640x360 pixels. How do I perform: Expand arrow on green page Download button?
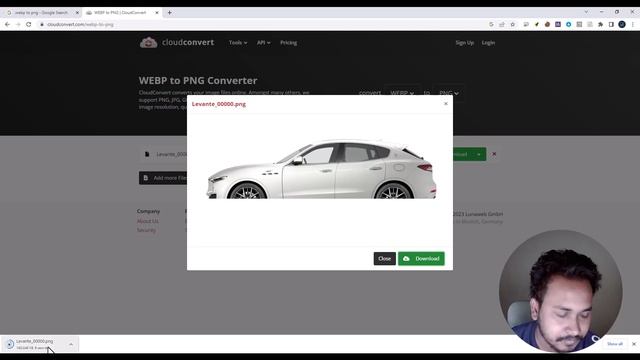click(478, 154)
